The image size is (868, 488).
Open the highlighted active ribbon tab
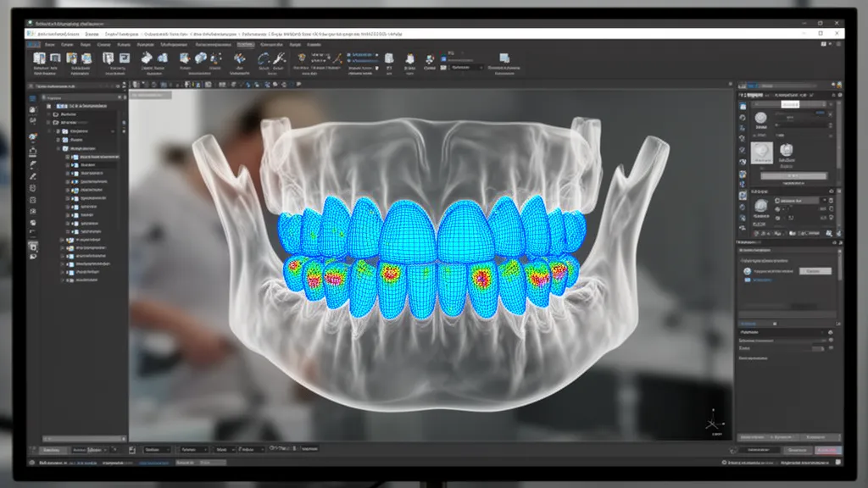246,44
